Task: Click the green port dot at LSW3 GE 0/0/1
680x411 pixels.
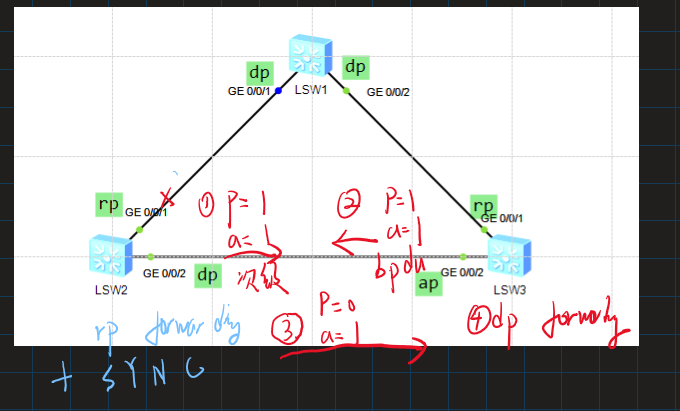Action: [x=484, y=230]
